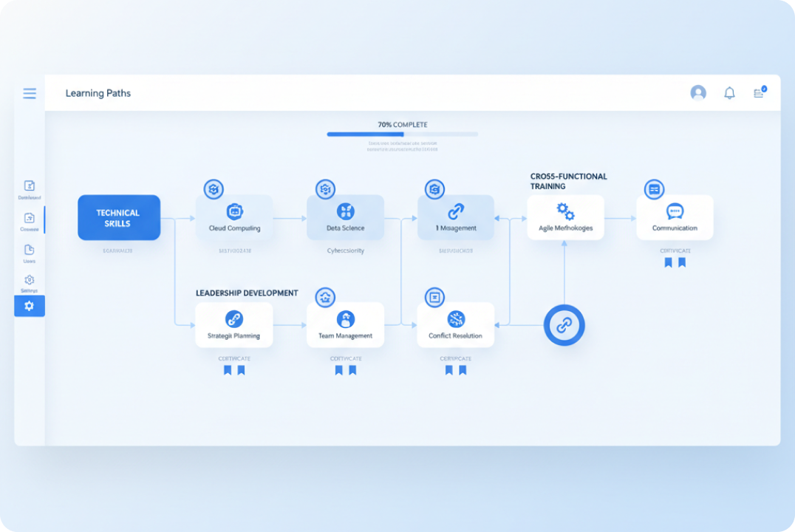Open the Management card with link icon
The height and width of the screenshot is (532, 795).
tap(455, 217)
